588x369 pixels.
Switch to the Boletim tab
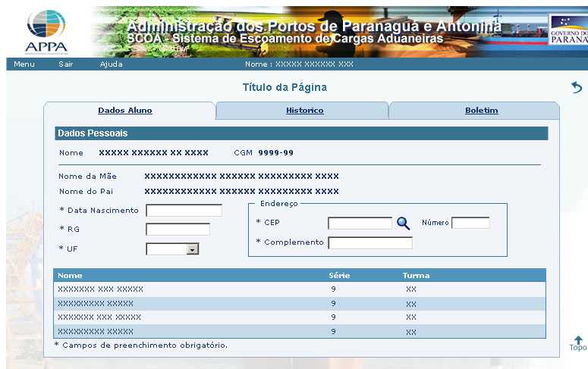pyautogui.click(x=481, y=111)
